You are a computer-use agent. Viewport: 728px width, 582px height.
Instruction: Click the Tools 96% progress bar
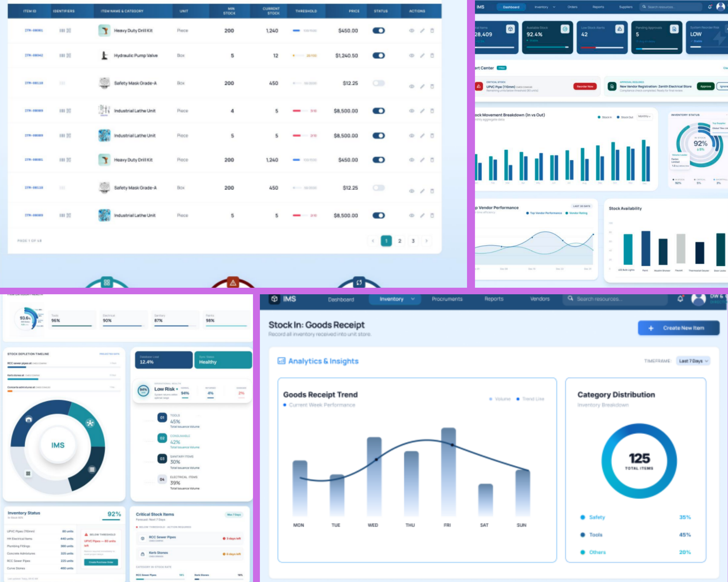[x=72, y=326]
